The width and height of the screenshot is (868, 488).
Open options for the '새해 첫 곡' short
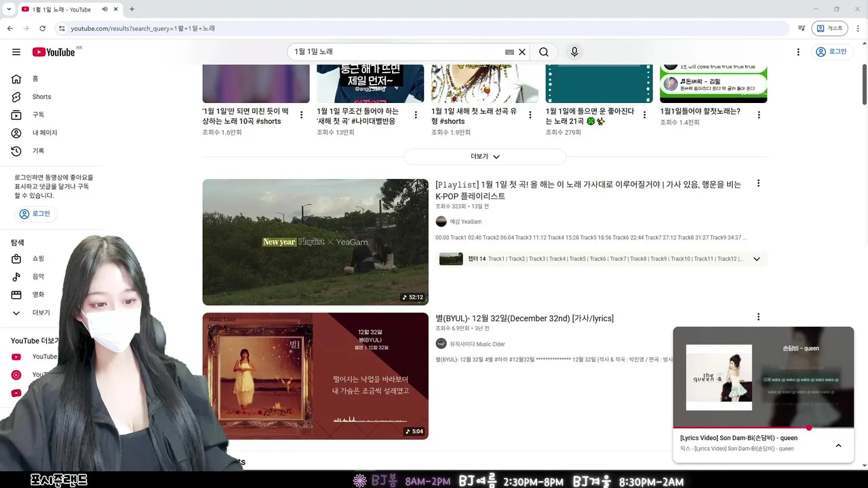click(416, 115)
